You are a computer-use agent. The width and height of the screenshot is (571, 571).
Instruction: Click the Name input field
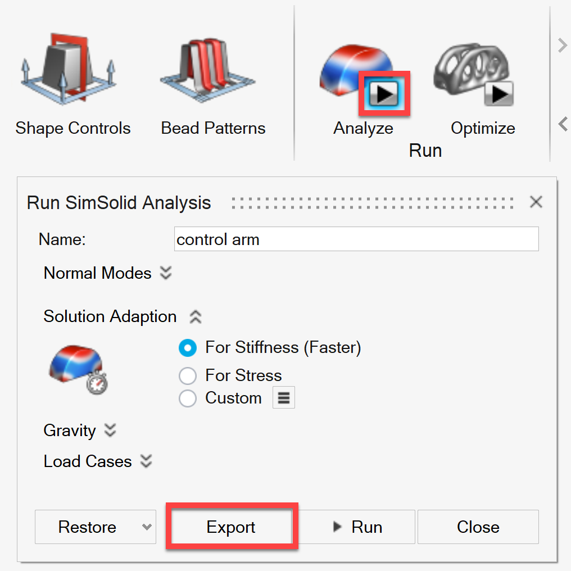tap(356, 239)
